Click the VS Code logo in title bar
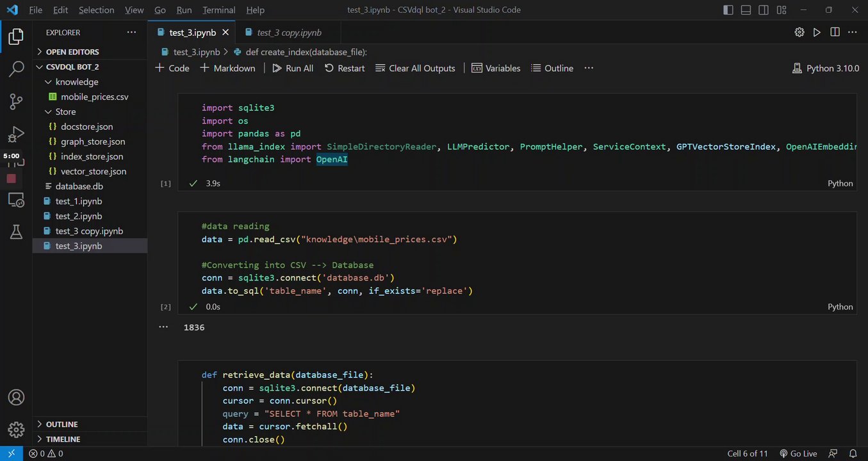This screenshot has height=461, width=868. 12,10
